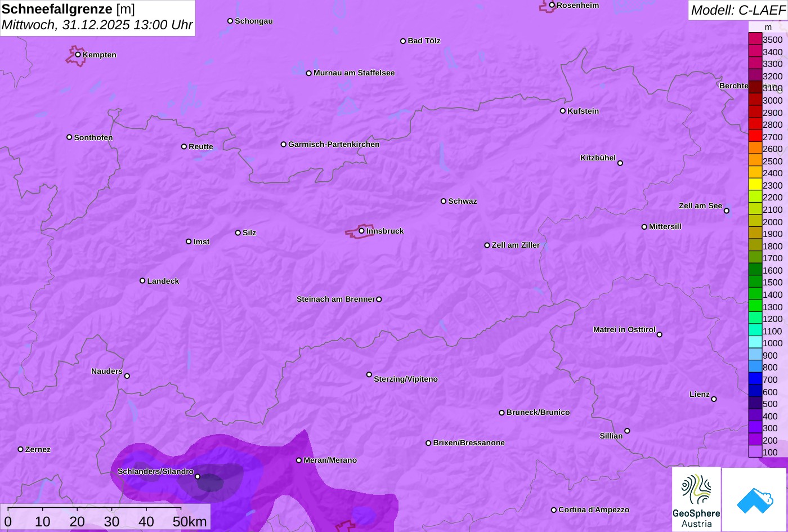The height and width of the screenshot is (532, 788).
Task: Click the Sonthofen label
Action: pos(93,138)
